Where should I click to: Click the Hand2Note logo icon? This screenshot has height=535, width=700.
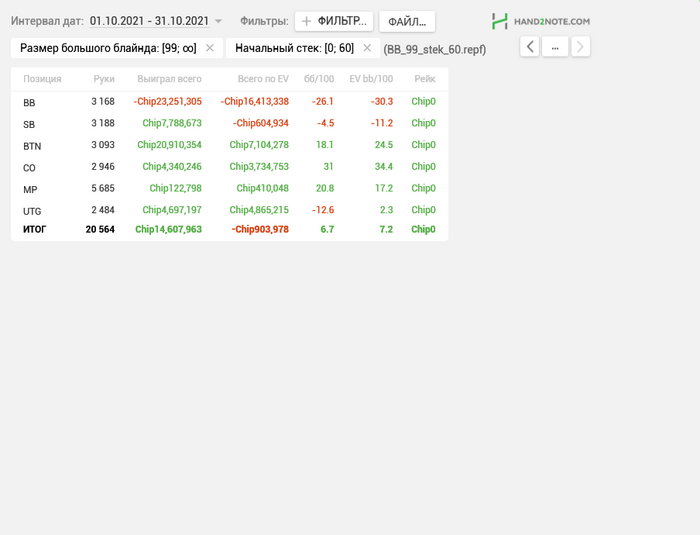point(500,21)
